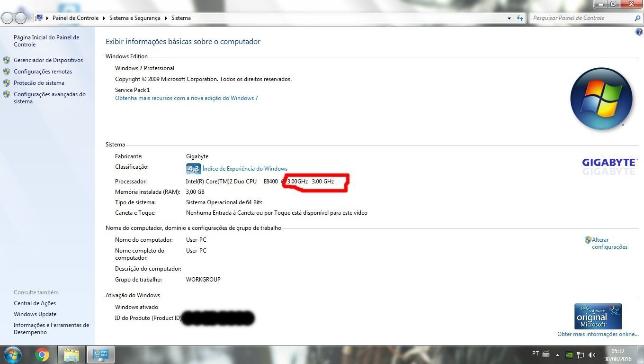644x364 pixels.
Task: Go to Painel de Controle breadcrumb
Action: (75, 18)
